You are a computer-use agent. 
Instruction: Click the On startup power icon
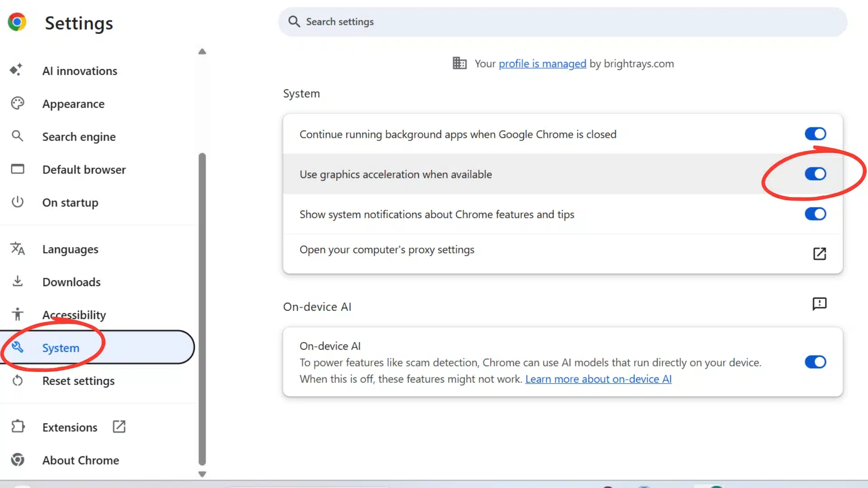(18, 202)
